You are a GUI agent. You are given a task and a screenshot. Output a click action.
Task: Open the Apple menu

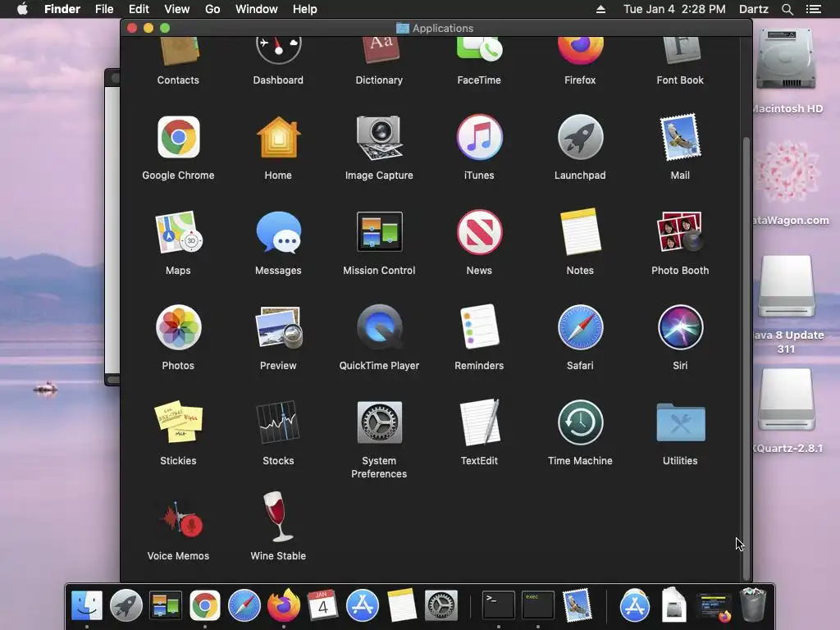pos(22,9)
